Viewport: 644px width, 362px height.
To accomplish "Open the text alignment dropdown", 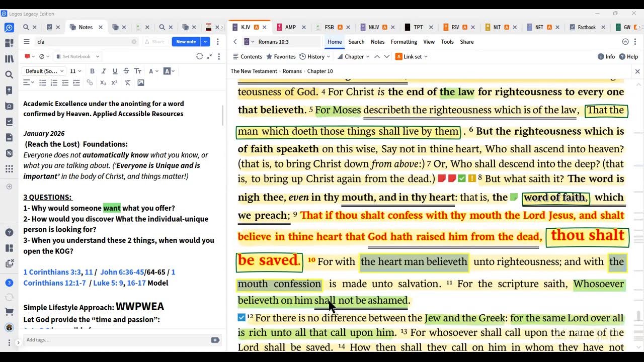I will pos(29,82).
